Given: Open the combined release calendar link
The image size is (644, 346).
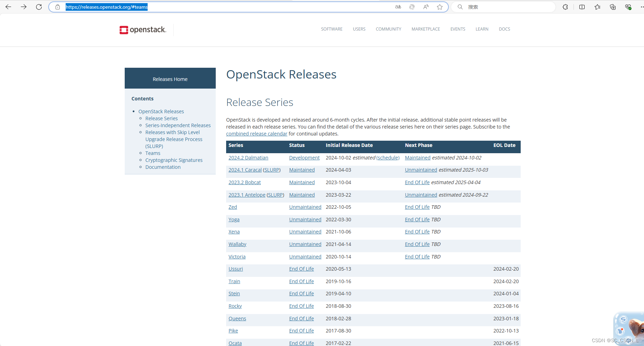Looking at the screenshot, I should [x=257, y=134].
